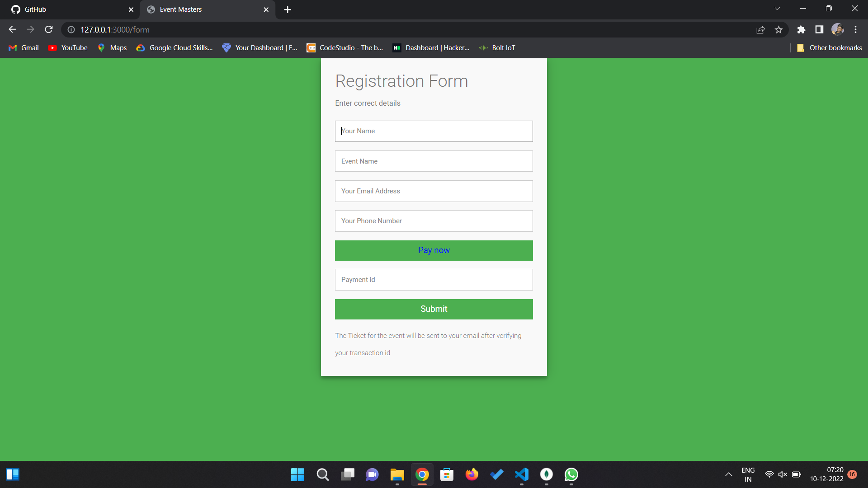
Task: Open the YouTube bookmark
Action: [67, 47]
